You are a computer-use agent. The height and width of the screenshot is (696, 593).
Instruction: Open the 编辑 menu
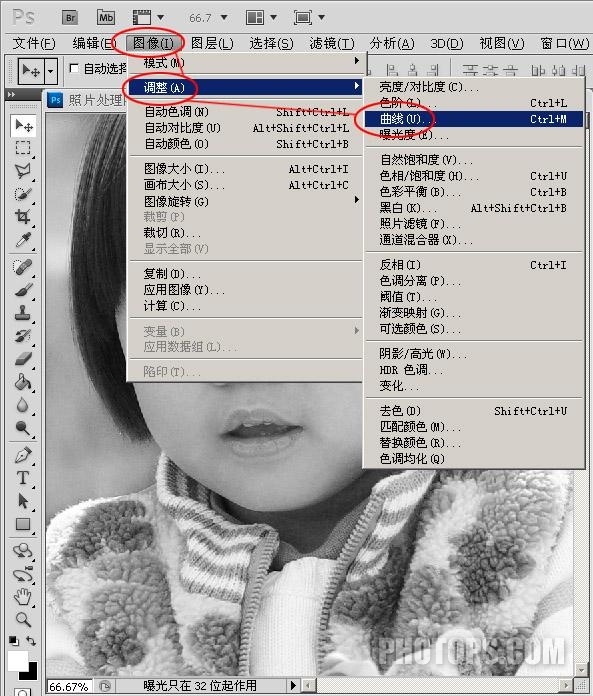pyautogui.click(x=94, y=44)
